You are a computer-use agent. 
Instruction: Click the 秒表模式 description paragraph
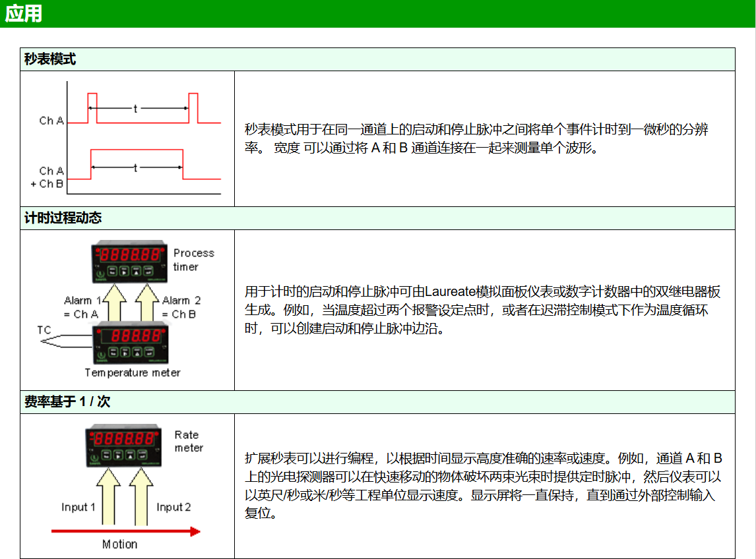pyautogui.click(x=476, y=138)
